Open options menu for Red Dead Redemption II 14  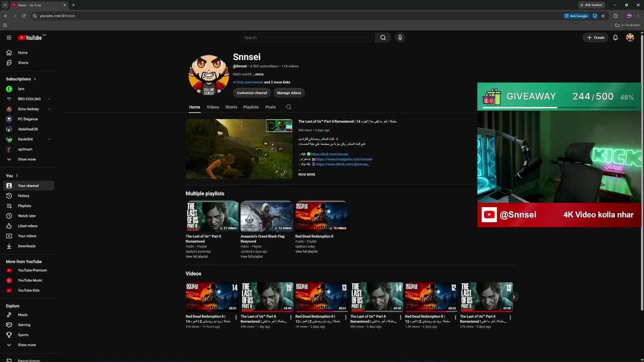tap(236, 318)
